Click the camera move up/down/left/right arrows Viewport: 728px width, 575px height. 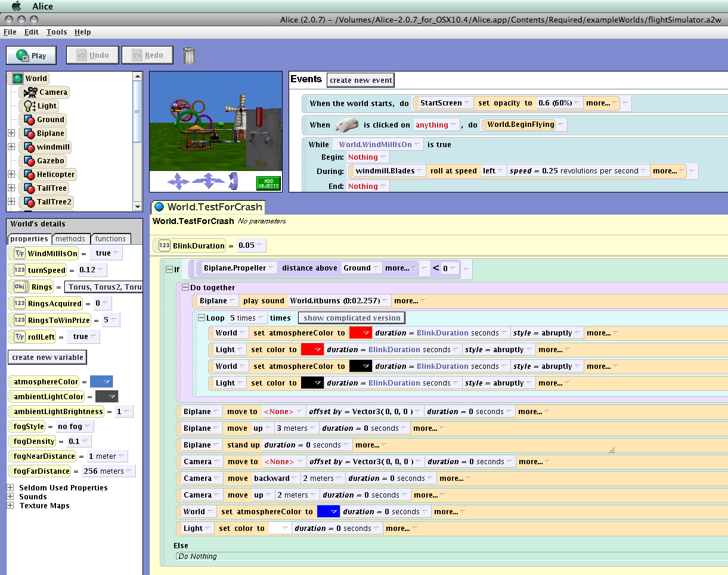(x=178, y=181)
